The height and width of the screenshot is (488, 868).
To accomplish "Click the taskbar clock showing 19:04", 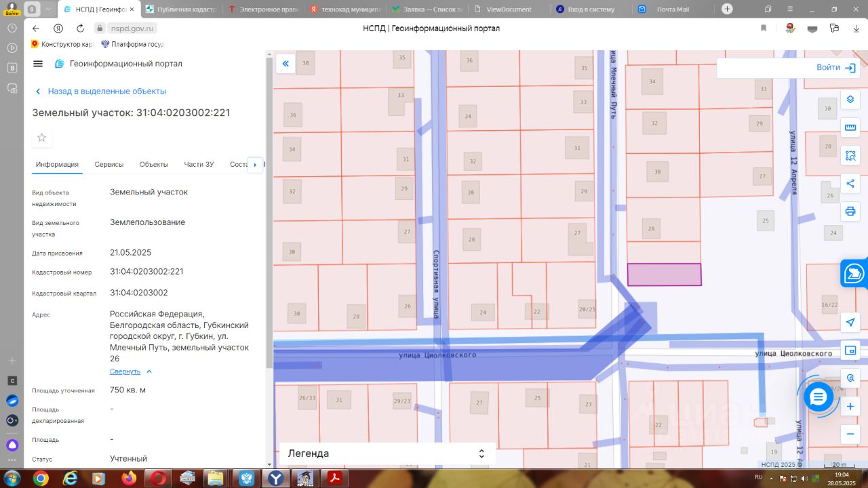I will coord(842,475).
